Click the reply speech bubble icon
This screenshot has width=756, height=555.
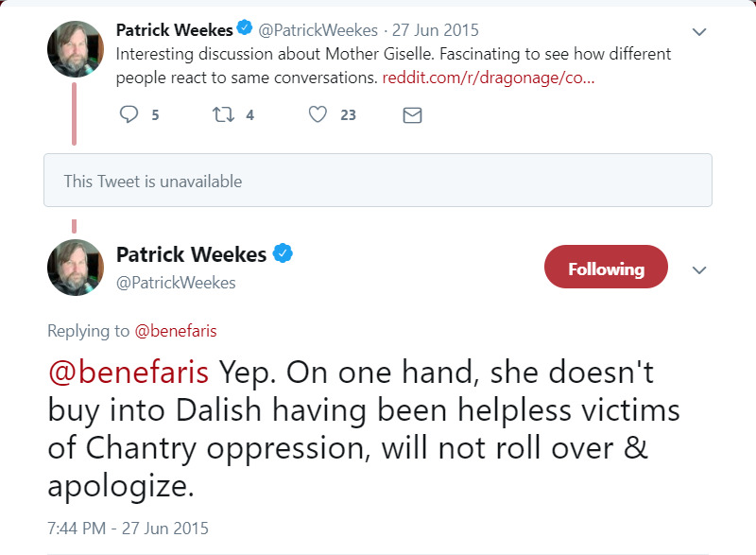[129, 114]
